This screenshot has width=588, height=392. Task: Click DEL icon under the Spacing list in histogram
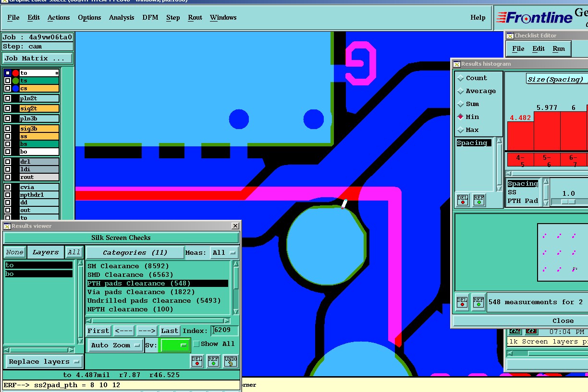click(x=463, y=200)
